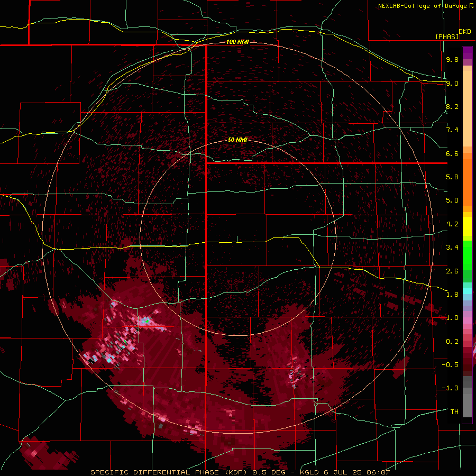The height and width of the screenshot is (476, 476).
Task: Select the 8.2 scale label
Action: 452,106
